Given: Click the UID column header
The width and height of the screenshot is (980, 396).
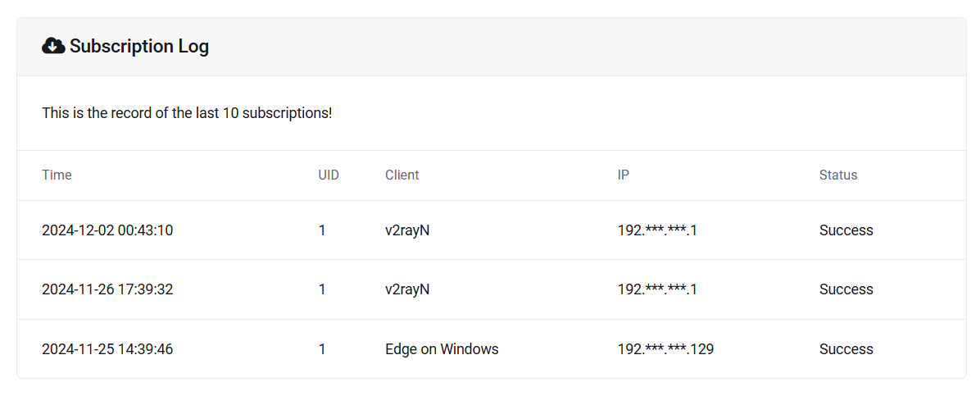Looking at the screenshot, I should click(329, 175).
